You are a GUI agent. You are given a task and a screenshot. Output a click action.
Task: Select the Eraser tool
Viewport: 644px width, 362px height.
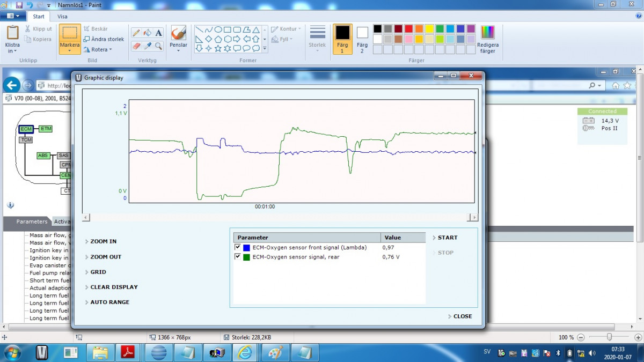click(x=136, y=46)
